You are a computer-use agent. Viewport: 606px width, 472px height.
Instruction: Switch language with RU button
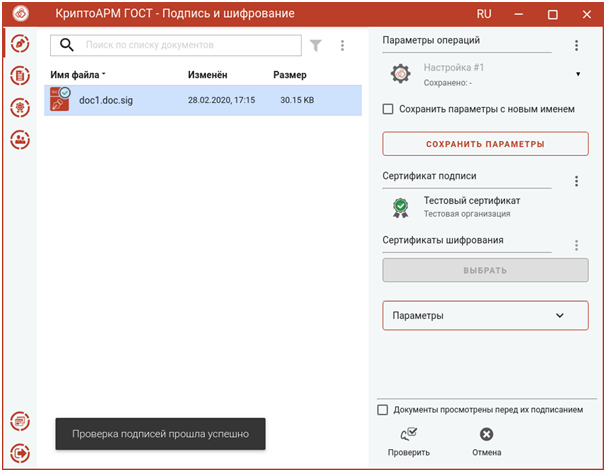point(484,14)
